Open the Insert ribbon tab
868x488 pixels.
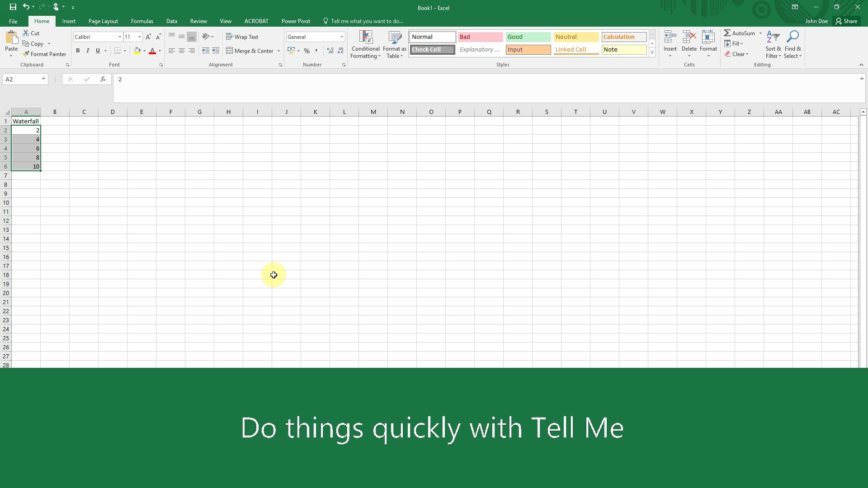click(x=69, y=21)
